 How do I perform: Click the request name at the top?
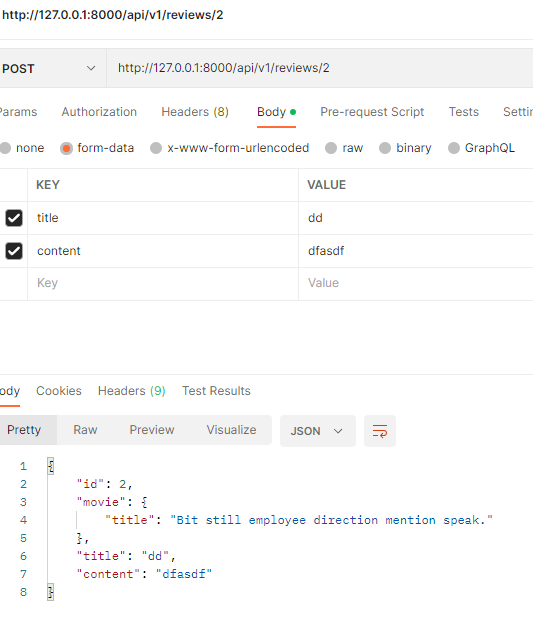(113, 15)
